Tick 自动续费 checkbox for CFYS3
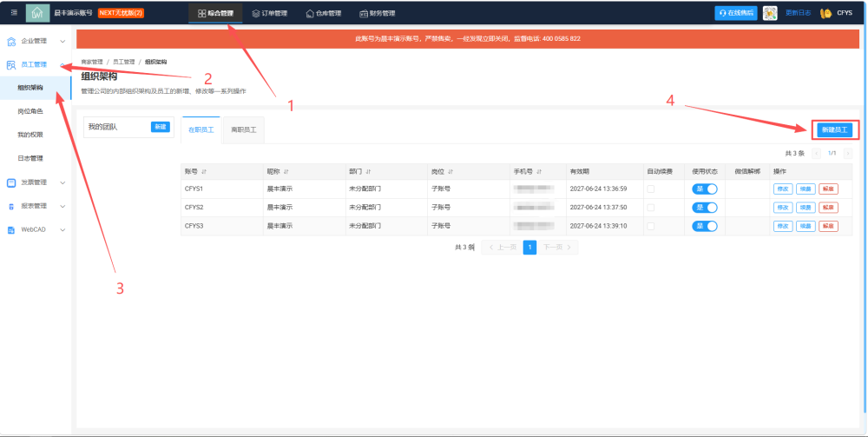Viewport: 868px width, 437px height. pyautogui.click(x=650, y=226)
